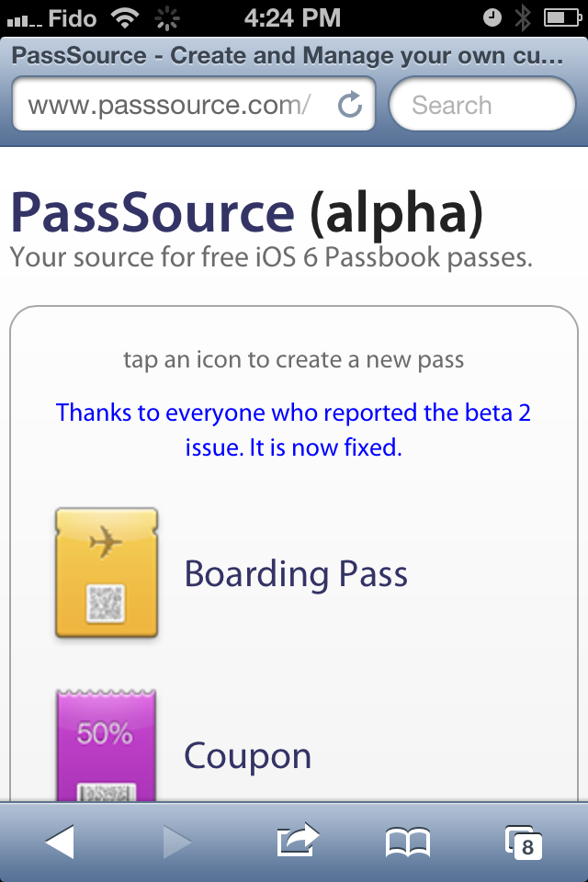The image size is (588, 882).
Task: Show the open tabs pages switcher
Action: click(524, 842)
